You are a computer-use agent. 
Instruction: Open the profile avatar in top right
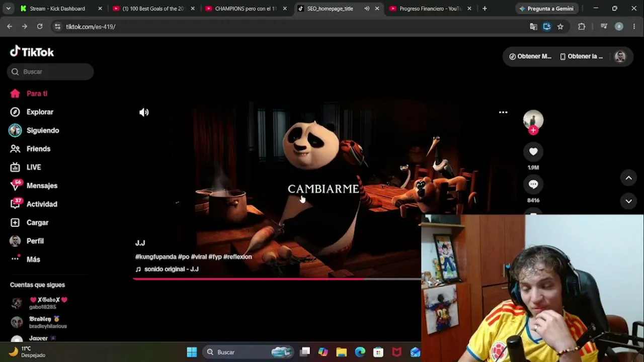tap(620, 56)
